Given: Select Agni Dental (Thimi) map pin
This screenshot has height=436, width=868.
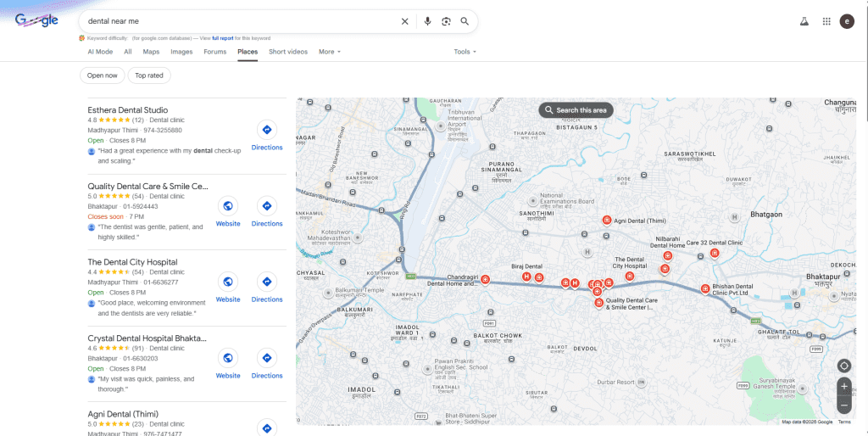Looking at the screenshot, I should (x=606, y=220).
